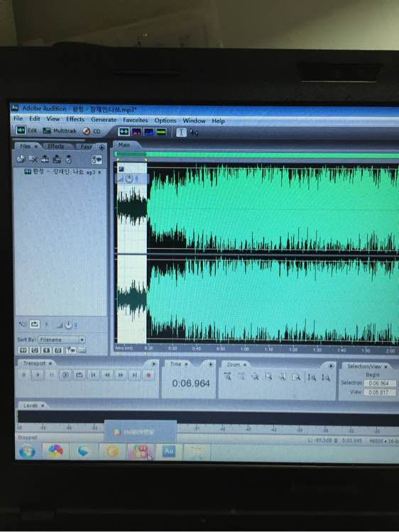Click Stop in Transport panel
This screenshot has height=532, width=399.
click(x=24, y=375)
